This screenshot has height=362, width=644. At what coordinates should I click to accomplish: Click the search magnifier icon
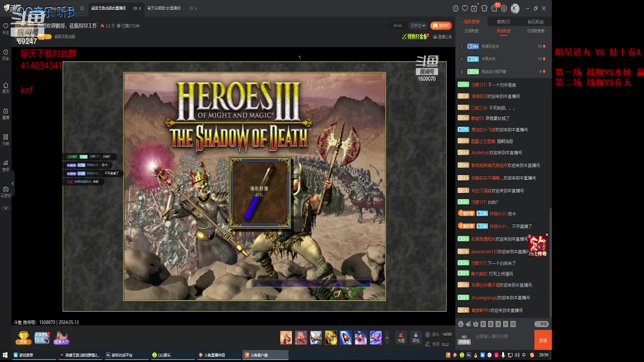point(82,9)
